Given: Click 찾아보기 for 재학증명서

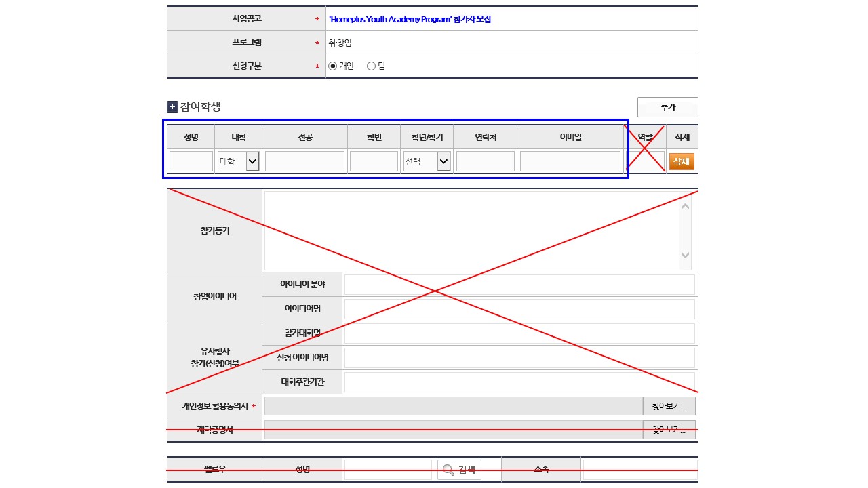Looking at the screenshot, I should tap(669, 430).
